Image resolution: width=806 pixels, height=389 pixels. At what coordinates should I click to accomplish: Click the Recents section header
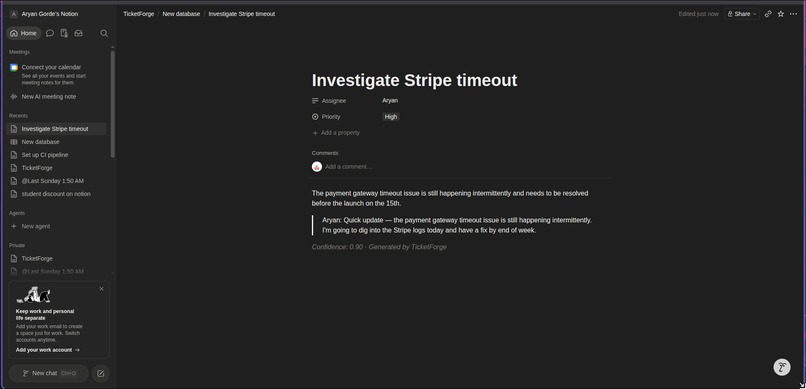(19, 116)
